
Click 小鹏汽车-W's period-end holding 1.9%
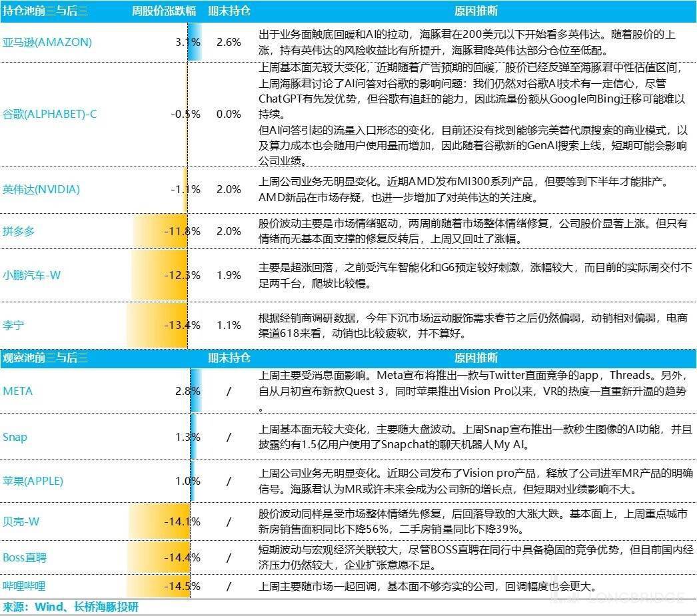pos(229,275)
